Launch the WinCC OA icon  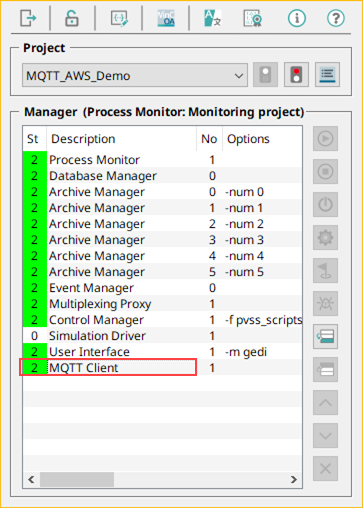(166, 18)
